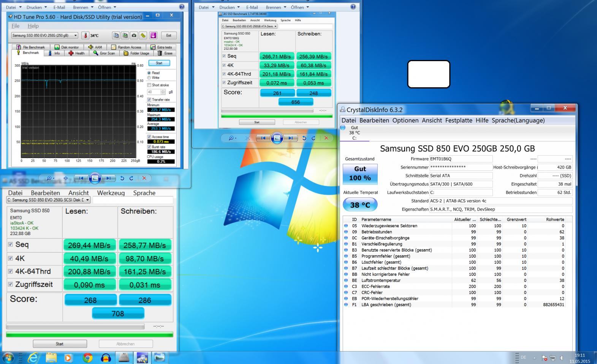597x364 pixels.
Task: Start slideshow in viewer below small AS SSD
Action: (x=277, y=138)
